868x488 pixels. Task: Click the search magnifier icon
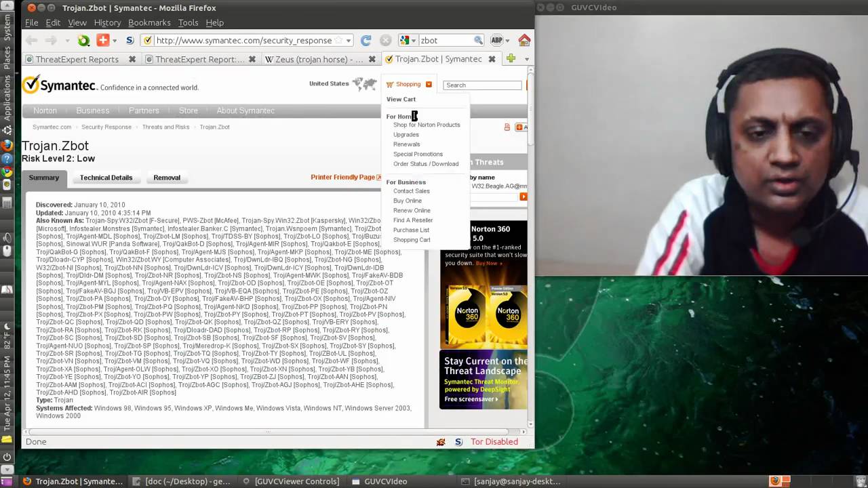(x=478, y=41)
